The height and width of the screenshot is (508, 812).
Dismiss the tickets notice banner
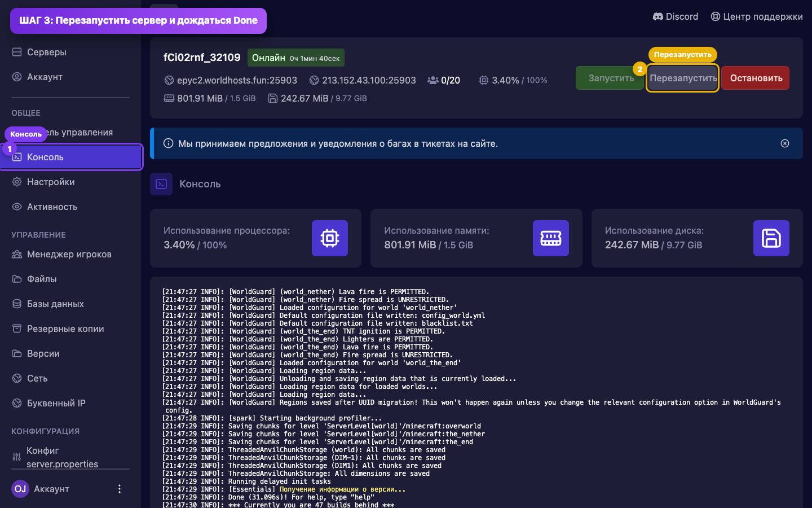click(785, 143)
